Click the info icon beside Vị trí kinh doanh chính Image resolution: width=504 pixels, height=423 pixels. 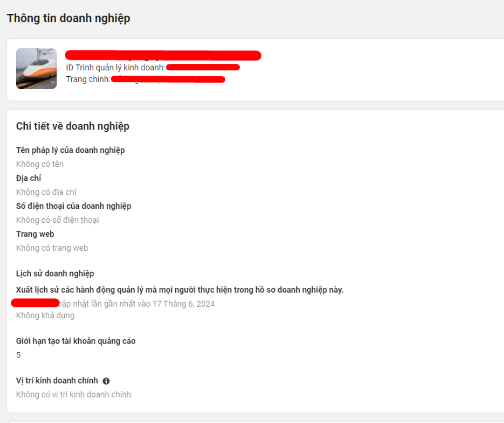(106, 381)
